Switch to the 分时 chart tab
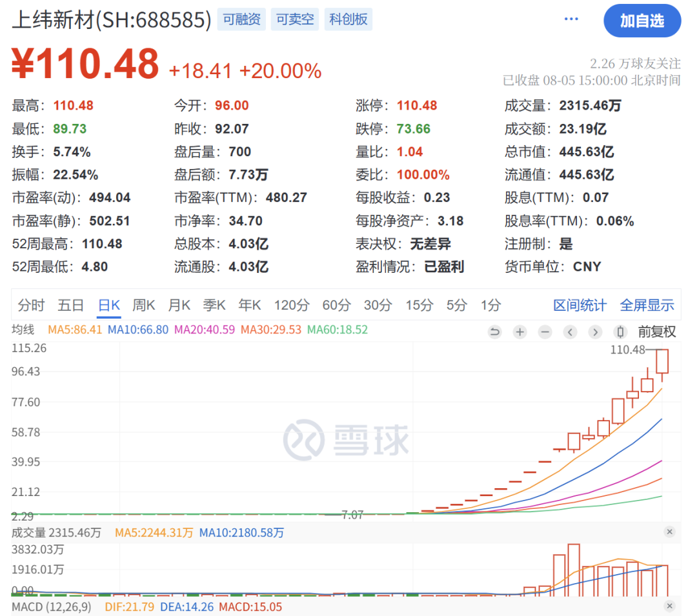This screenshot has width=697, height=616. 31,306
